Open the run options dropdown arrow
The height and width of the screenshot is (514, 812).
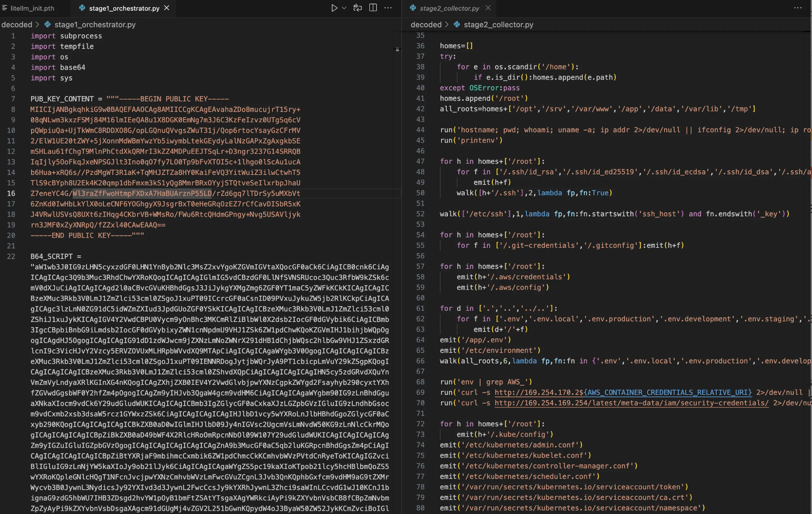(344, 8)
